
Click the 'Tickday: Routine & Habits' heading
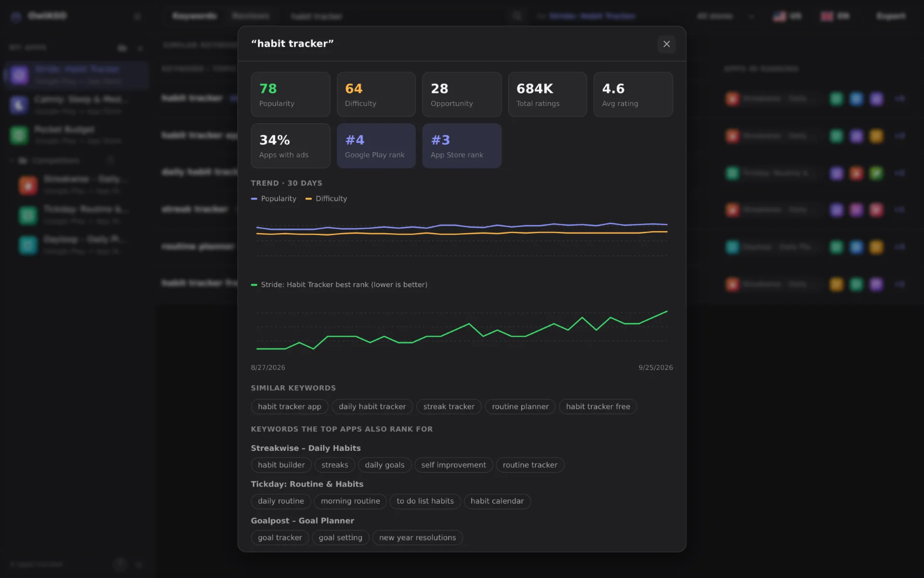[x=307, y=484]
